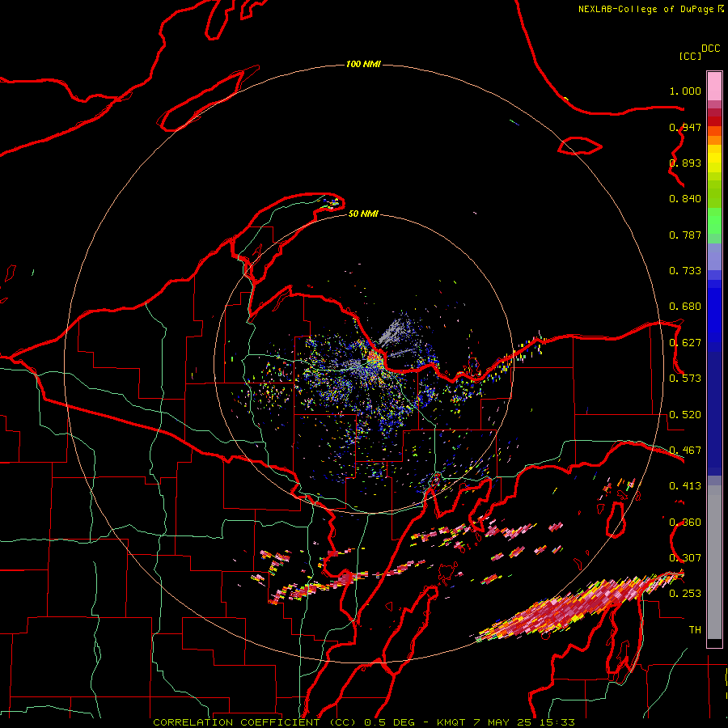
Task: Click the 0.520 legend value
Action: (x=685, y=415)
